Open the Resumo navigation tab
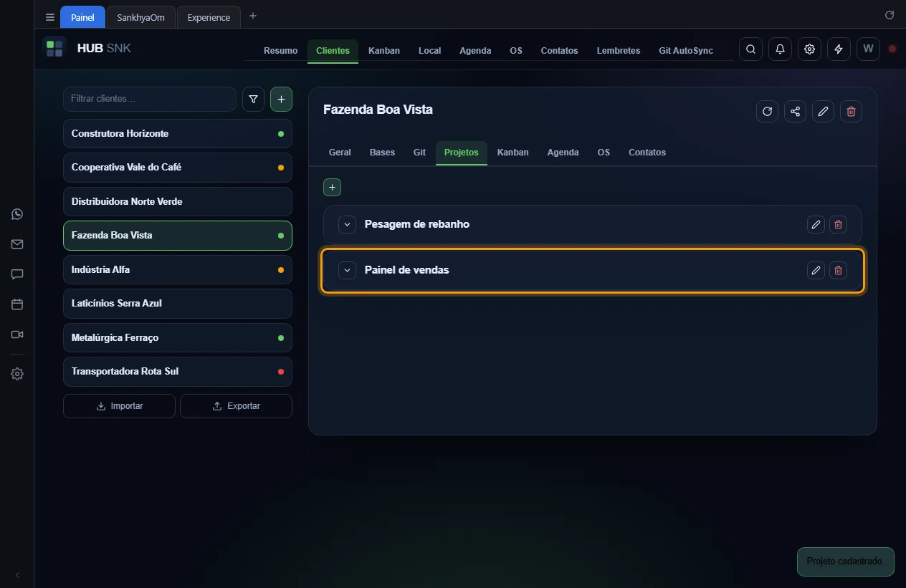Image resolution: width=906 pixels, height=588 pixels. click(280, 51)
